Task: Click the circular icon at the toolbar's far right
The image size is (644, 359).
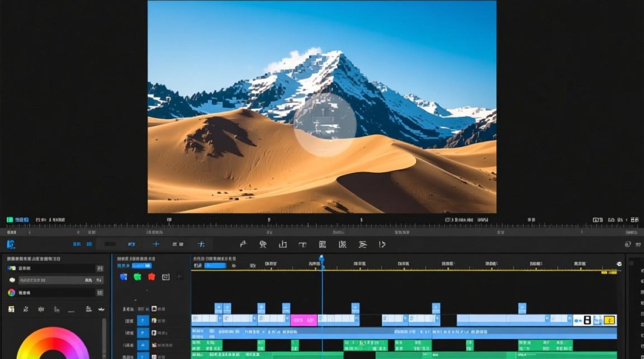Action: (628, 244)
